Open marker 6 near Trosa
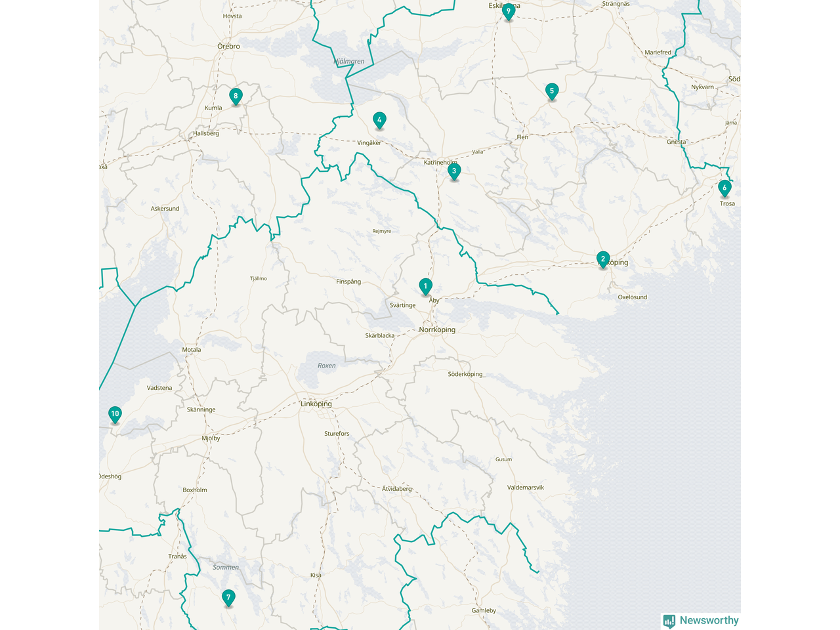 [x=724, y=188]
